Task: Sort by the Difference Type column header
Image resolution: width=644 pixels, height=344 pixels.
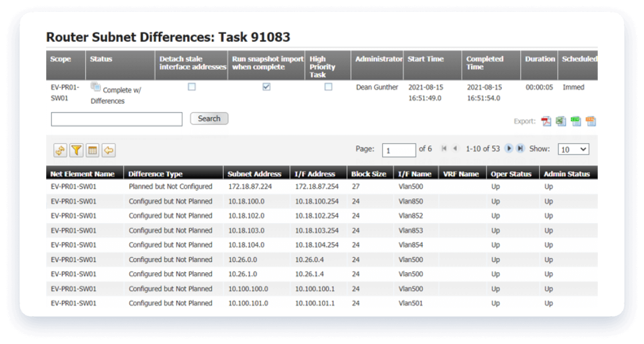Action: (153, 173)
